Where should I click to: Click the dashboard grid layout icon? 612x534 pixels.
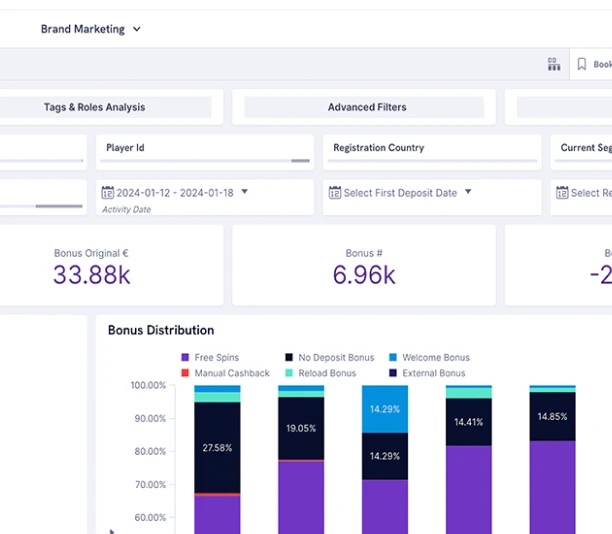click(x=553, y=64)
